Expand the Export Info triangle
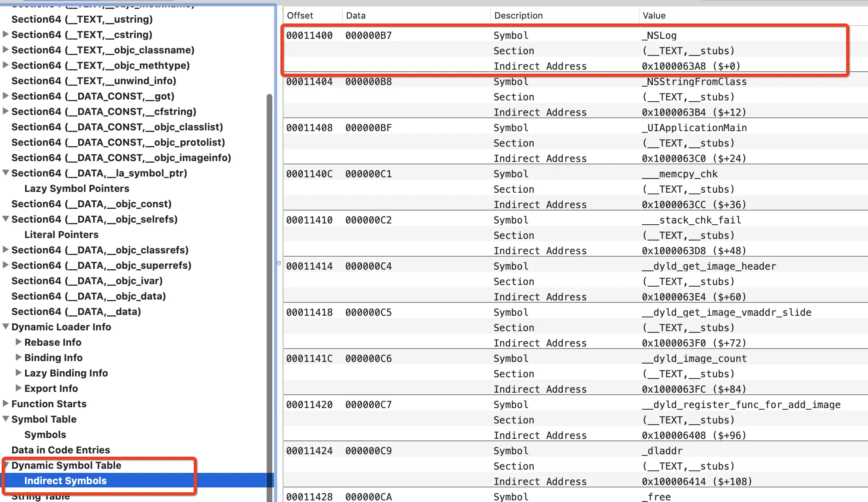 18,388
